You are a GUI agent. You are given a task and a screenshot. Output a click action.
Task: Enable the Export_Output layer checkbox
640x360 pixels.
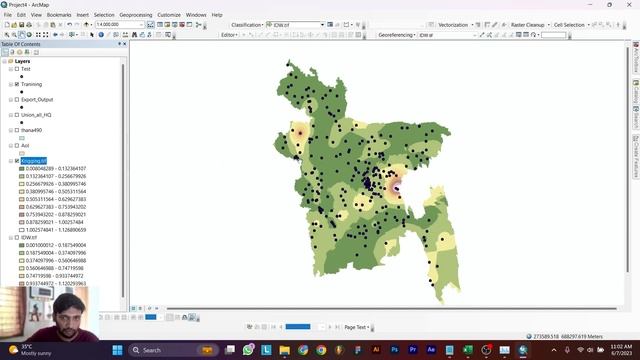pos(17,100)
